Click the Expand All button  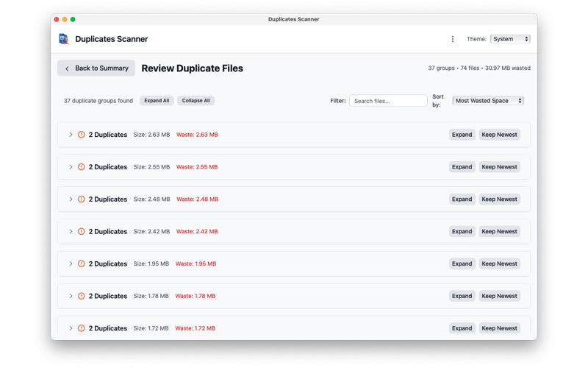pos(157,101)
